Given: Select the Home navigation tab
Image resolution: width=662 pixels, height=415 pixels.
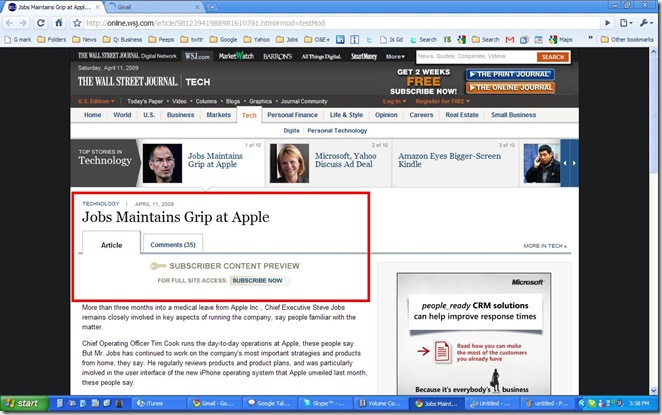Looking at the screenshot, I should pyautogui.click(x=92, y=115).
